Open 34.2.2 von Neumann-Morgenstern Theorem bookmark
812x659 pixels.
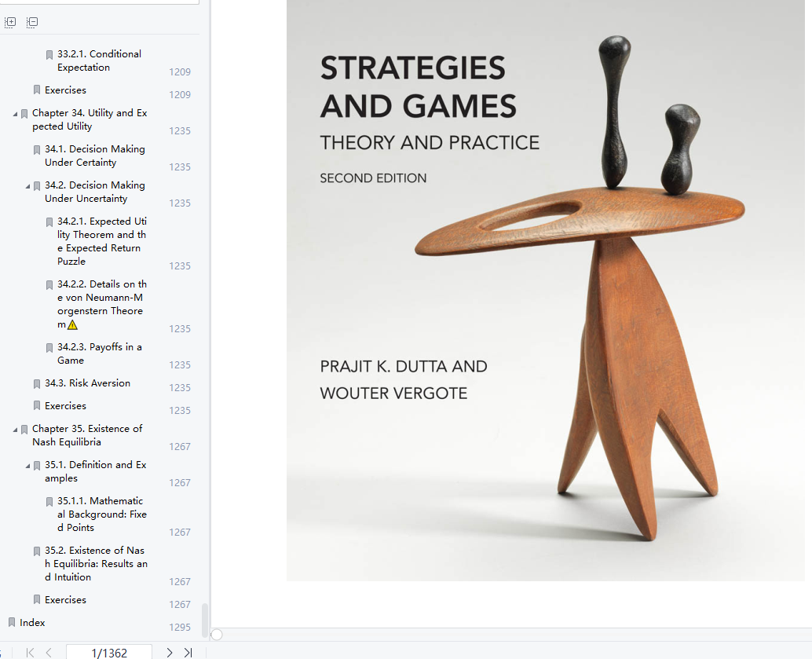pos(102,304)
